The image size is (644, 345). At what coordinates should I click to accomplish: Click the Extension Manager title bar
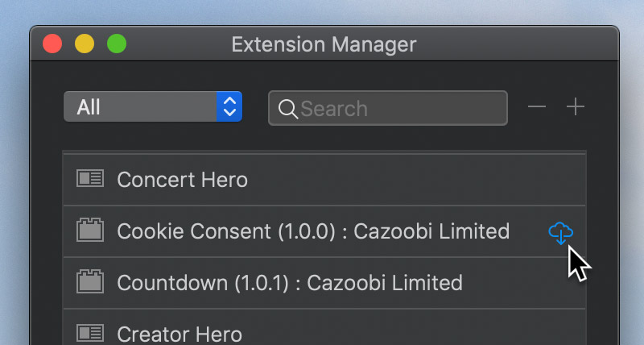point(324,44)
